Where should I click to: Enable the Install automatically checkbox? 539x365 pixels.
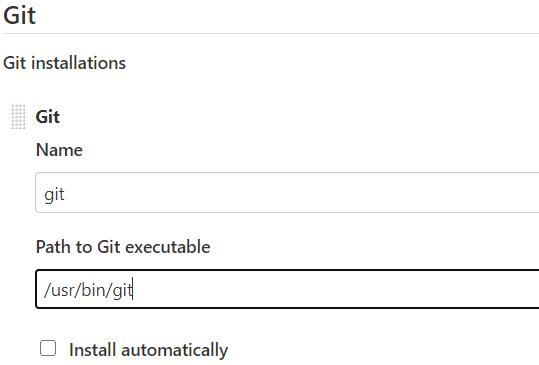point(48,348)
